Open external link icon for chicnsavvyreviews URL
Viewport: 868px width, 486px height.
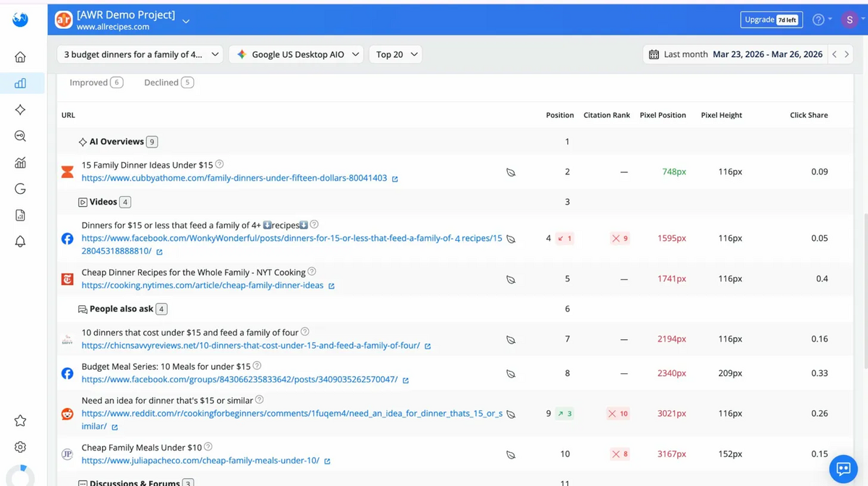(x=427, y=346)
